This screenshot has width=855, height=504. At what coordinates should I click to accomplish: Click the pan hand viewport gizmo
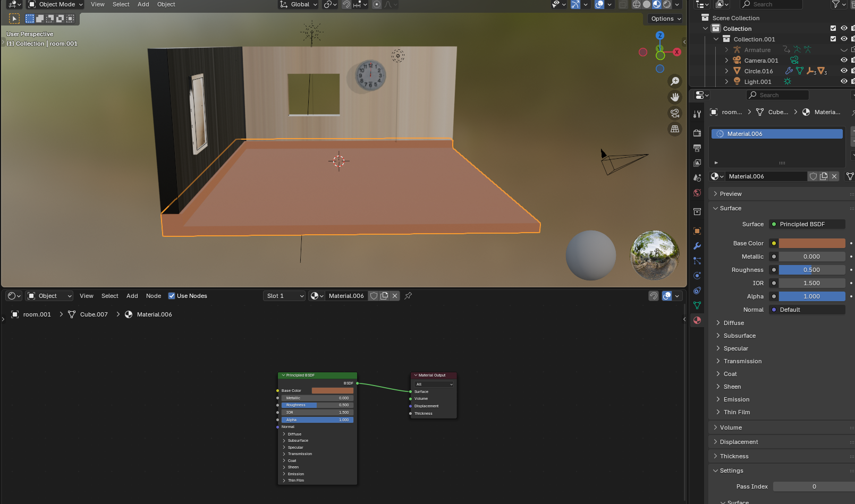click(675, 97)
